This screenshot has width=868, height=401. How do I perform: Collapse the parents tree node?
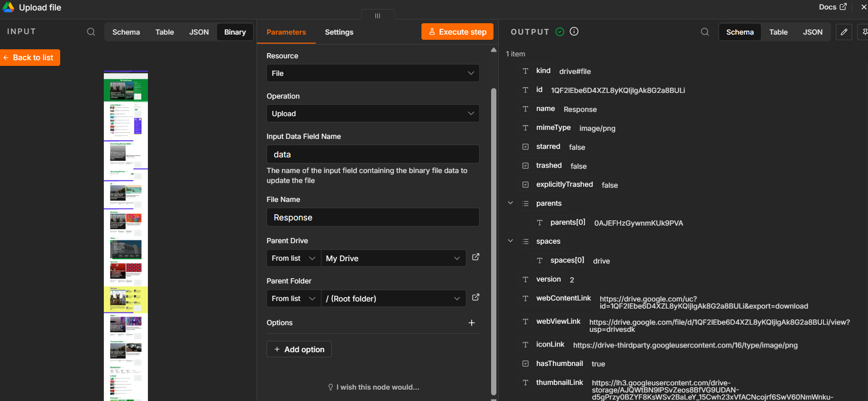click(x=511, y=203)
